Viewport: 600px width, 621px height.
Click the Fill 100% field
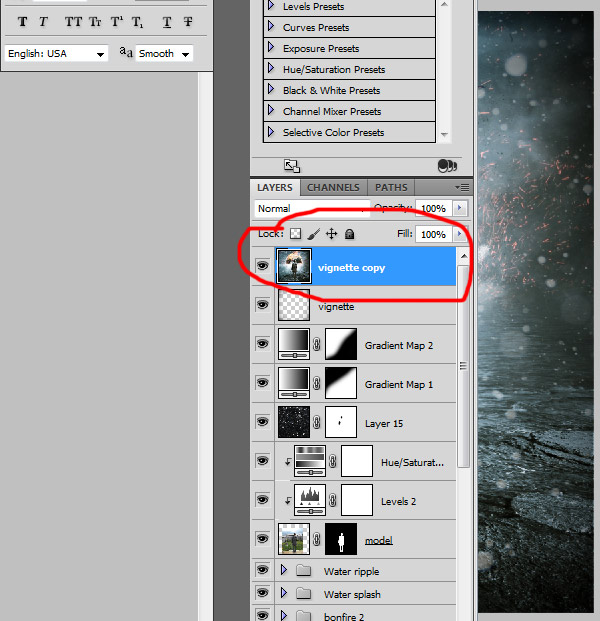pyautogui.click(x=434, y=234)
